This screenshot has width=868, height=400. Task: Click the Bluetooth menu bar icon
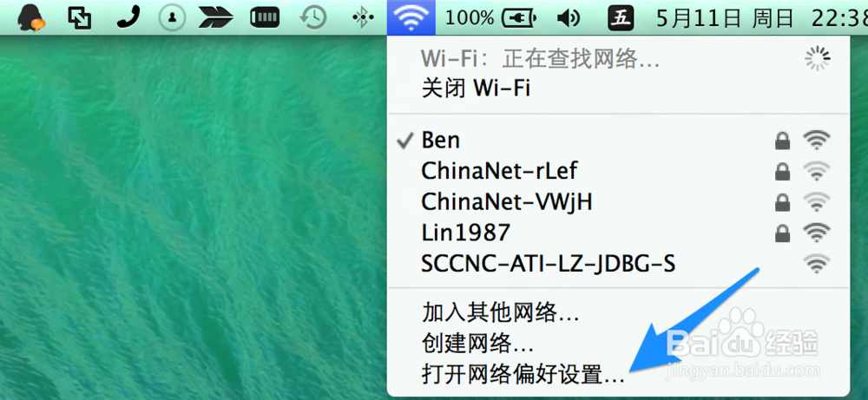pos(360,17)
